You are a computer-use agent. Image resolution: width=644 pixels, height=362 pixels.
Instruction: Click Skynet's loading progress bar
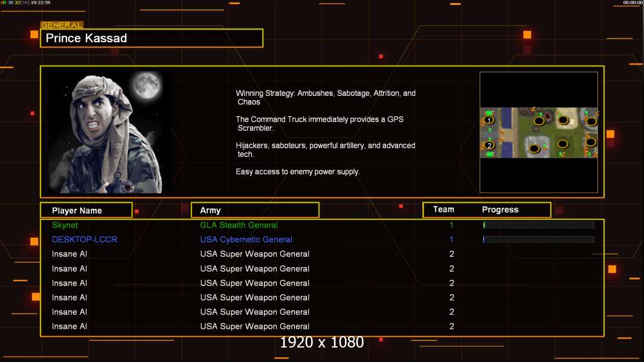[x=539, y=224]
